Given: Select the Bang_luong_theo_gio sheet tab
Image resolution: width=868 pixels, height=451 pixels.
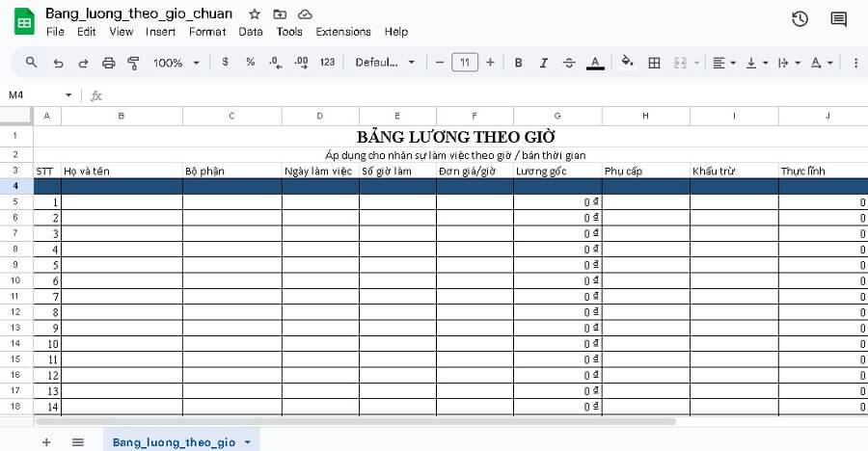Looking at the screenshot, I should point(174,441).
